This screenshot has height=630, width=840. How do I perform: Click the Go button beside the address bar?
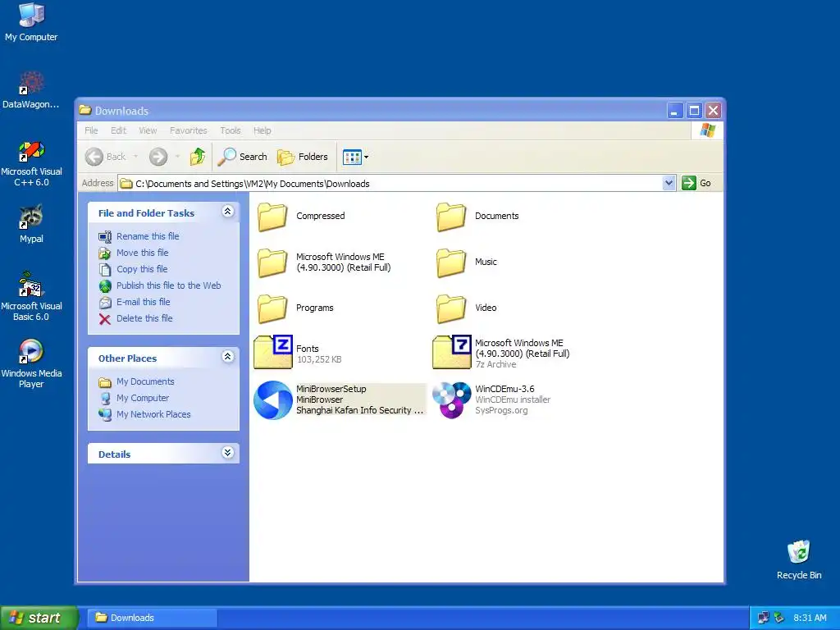pos(696,183)
